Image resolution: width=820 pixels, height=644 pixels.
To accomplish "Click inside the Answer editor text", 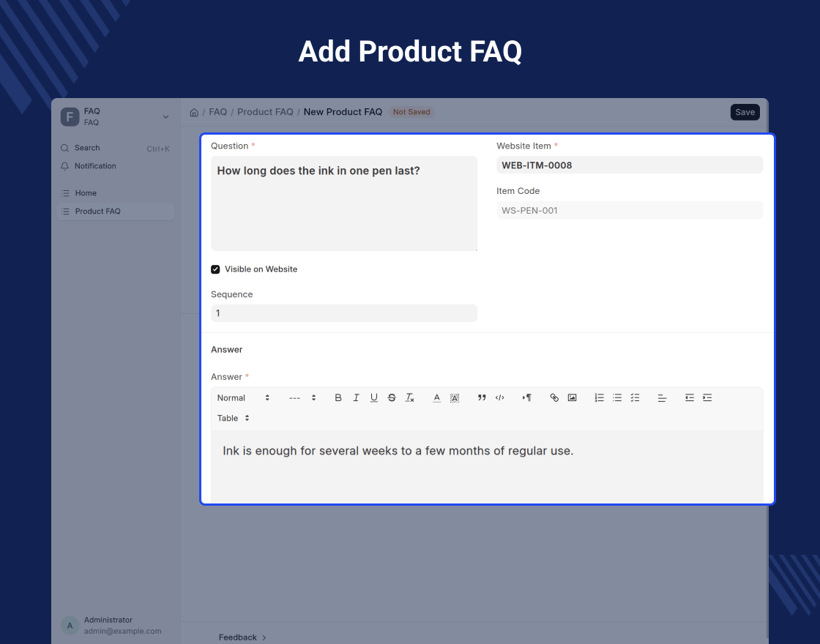I will 398,451.
